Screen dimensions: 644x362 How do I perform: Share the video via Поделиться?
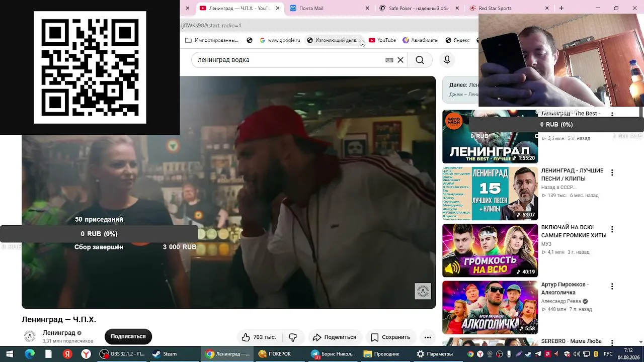pos(334,337)
